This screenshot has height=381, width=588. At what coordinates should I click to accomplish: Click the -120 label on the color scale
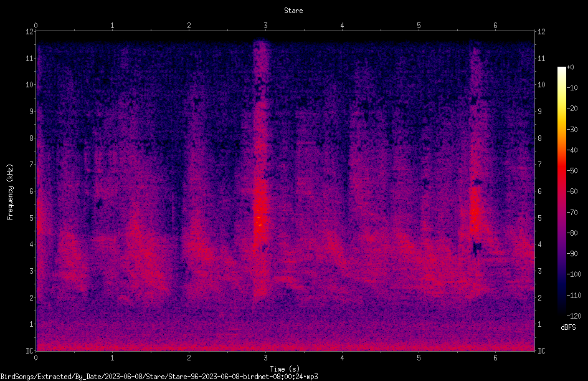[574, 316]
